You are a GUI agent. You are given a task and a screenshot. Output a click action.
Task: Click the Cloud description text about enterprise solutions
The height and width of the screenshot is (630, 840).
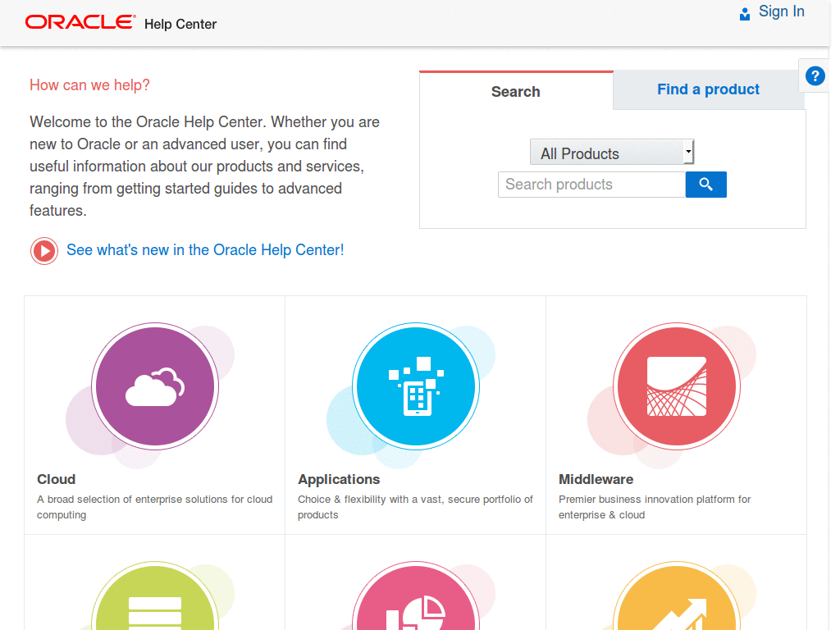155,507
